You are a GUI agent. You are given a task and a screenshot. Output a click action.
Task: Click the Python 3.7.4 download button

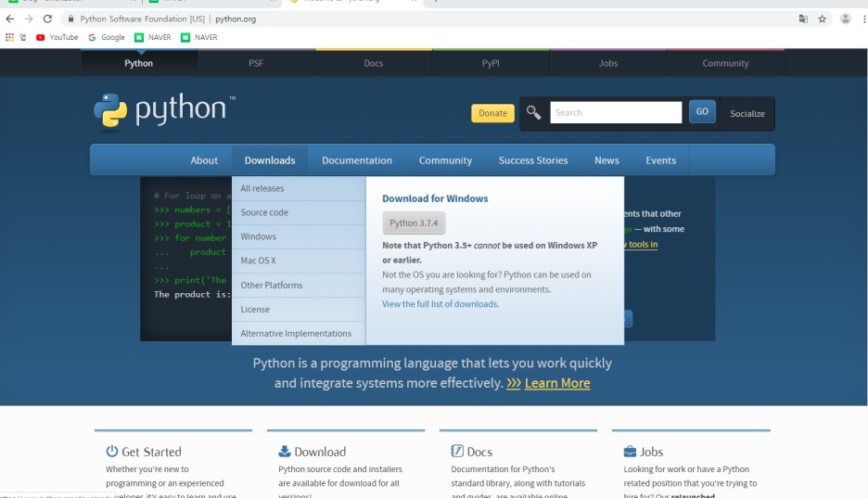414,223
